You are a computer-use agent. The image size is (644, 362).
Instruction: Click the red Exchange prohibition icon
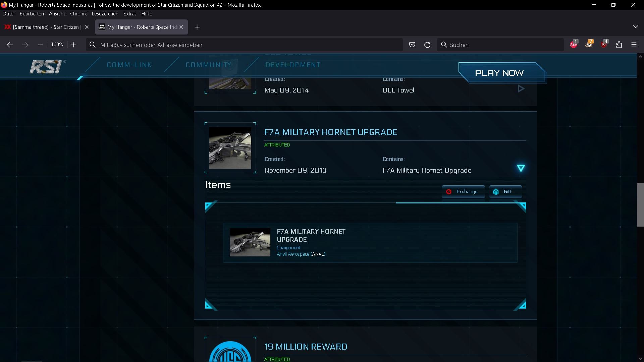(x=449, y=192)
